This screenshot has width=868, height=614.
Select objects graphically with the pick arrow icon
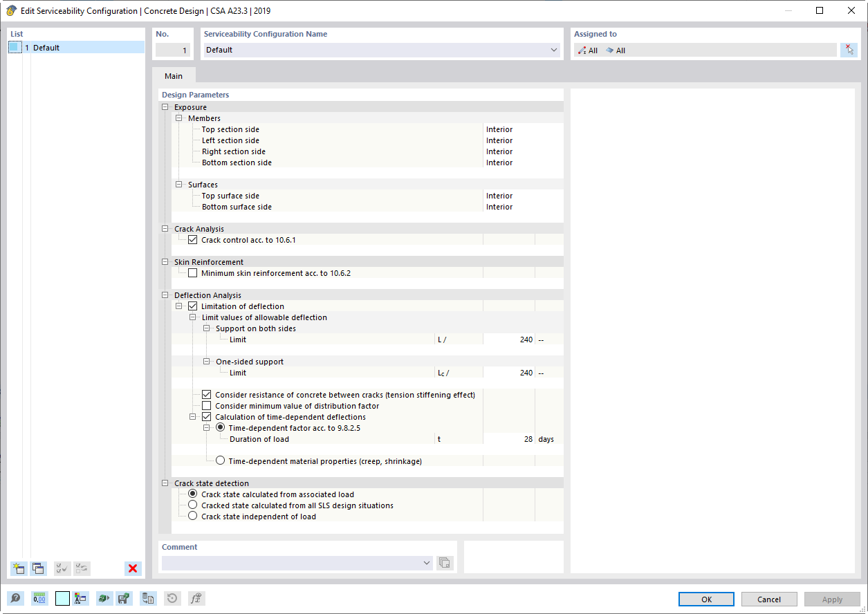click(x=849, y=49)
